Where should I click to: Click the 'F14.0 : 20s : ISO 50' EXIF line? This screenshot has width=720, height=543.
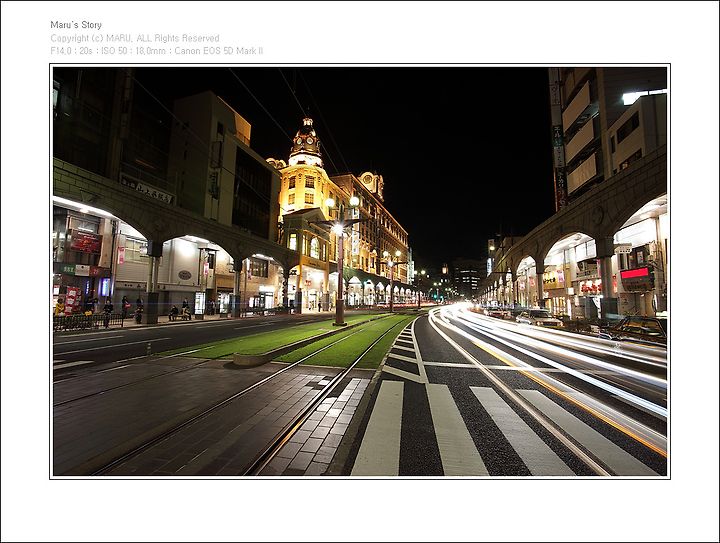(157, 51)
